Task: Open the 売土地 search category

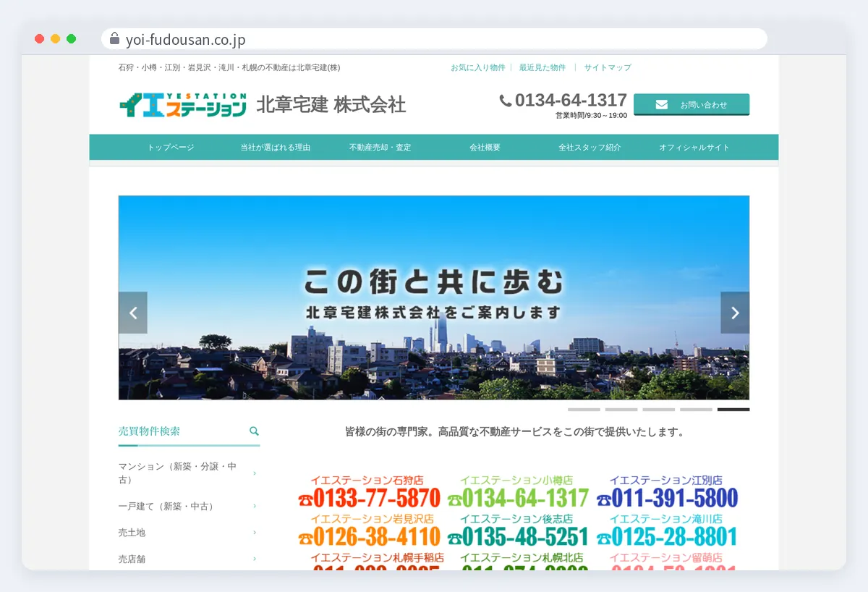Action: coord(132,533)
